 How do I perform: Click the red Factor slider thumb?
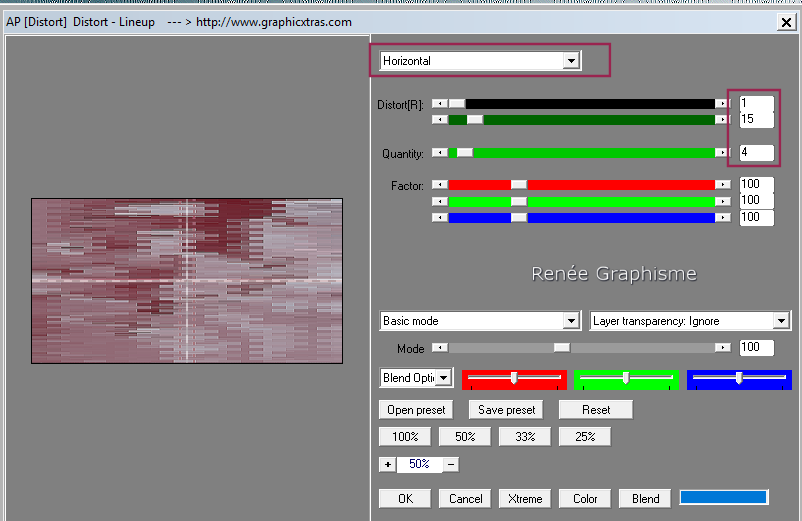[x=519, y=185]
